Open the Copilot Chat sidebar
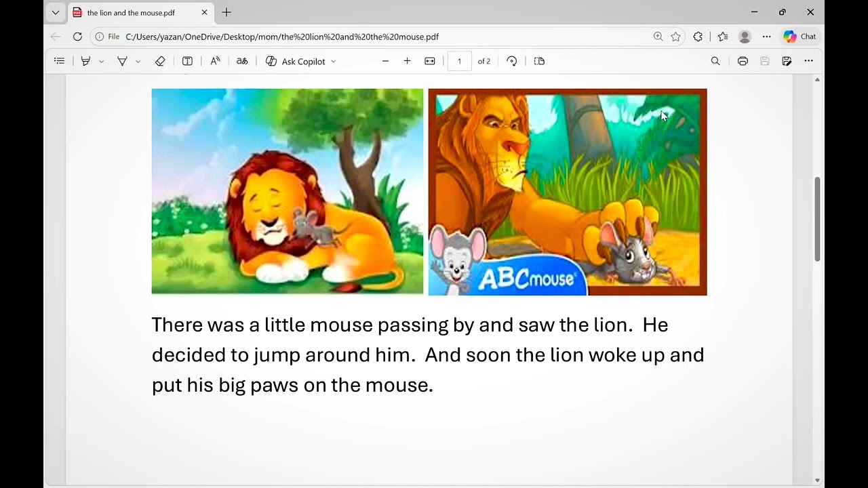This screenshot has height=488, width=868. coord(800,37)
